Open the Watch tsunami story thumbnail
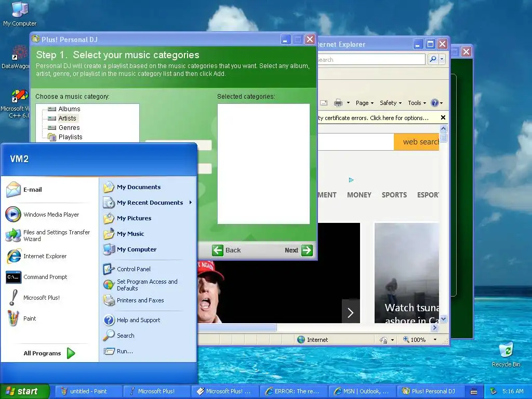Screen dimensions: 532x399 pos(406,273)
